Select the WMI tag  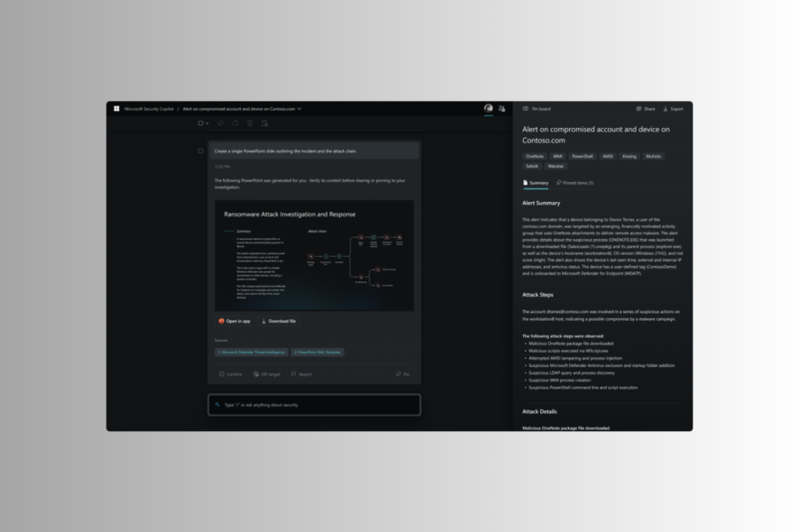(558, 156)
